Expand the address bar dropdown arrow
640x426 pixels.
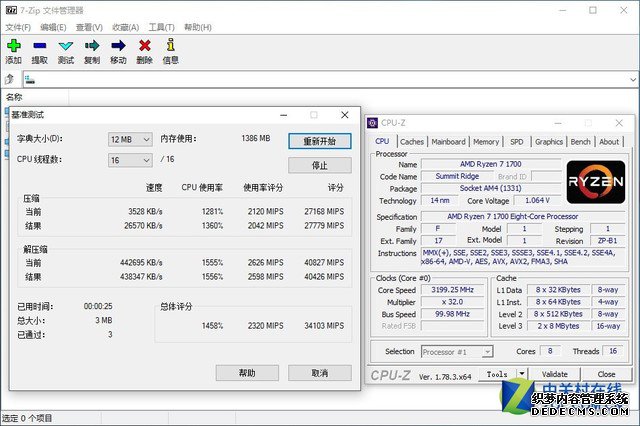633,80
